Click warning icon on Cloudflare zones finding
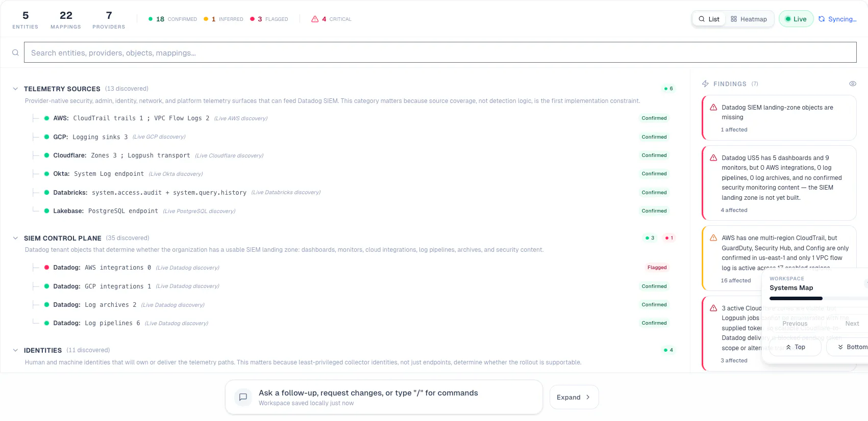 point(713,308)
